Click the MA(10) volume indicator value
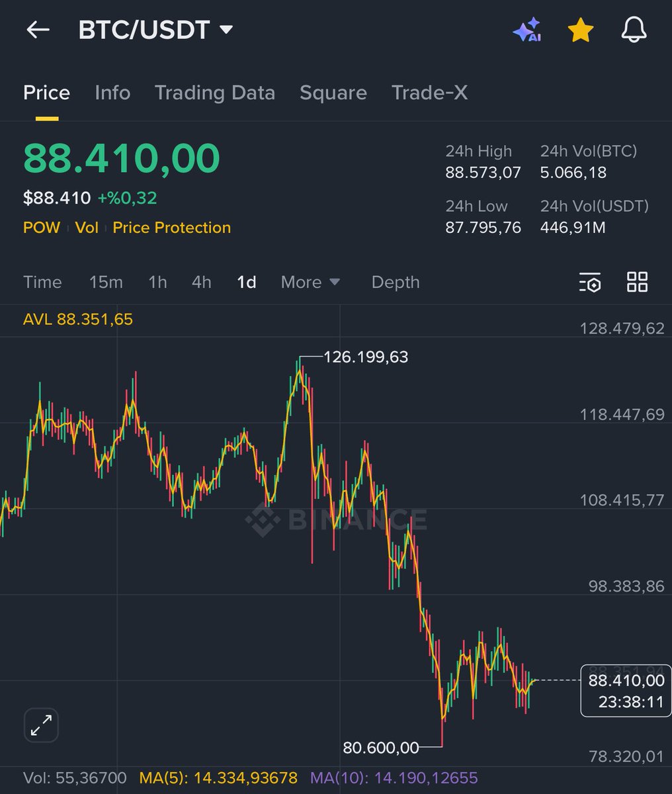Image resolution: width=672 pixels, height=794 pixels. pos(394,778)
